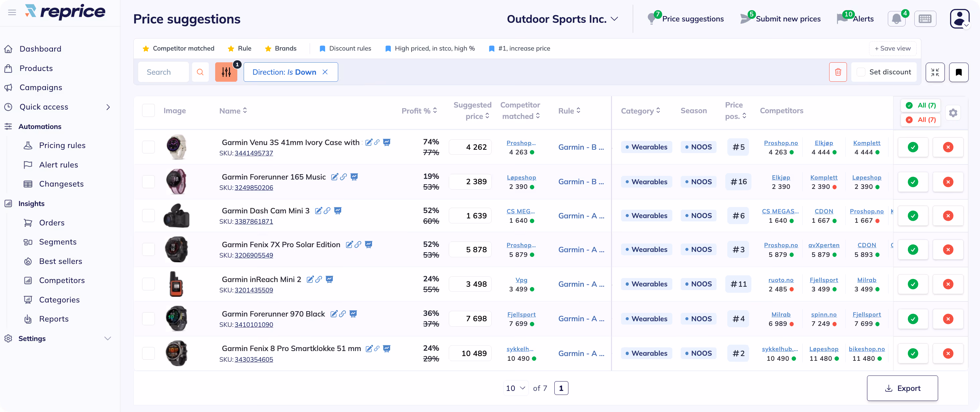Accept Garmin Fenix 7X Pro suggestion
Viewport: 980px width, 412px height.
pyautogui.click(x=913, y=250)
